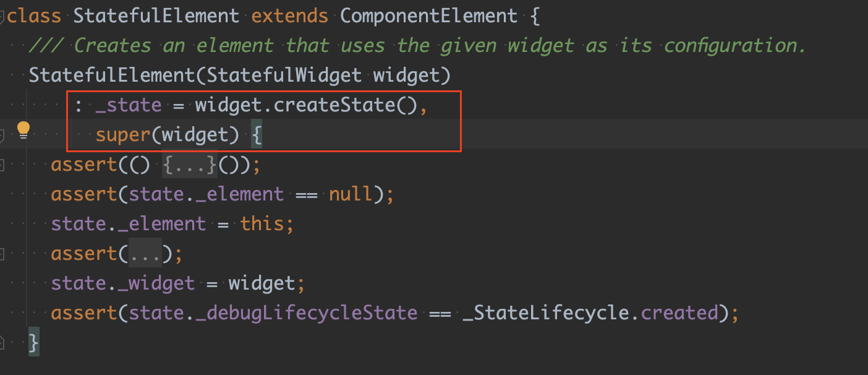This screenshot has width=868, height=375.
Task: Click the 'extends' keyword
Action: [290, 16]
